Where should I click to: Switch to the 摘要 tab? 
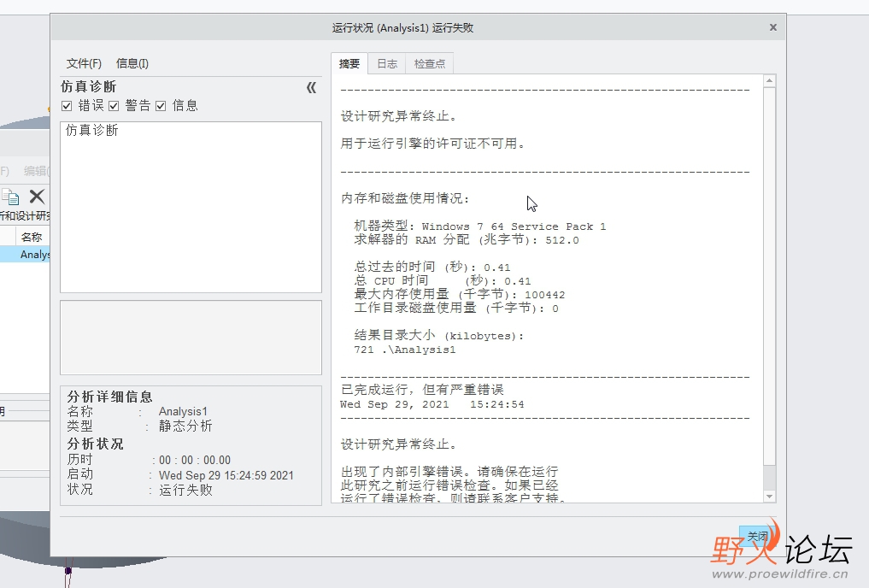[349, 64]
